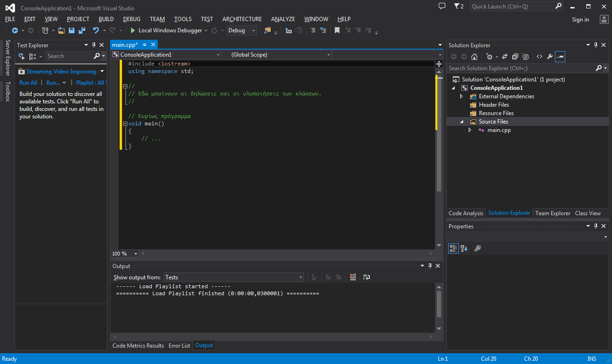
Task: Click the Comment out selected lines icon
Action: click(313, 30)
